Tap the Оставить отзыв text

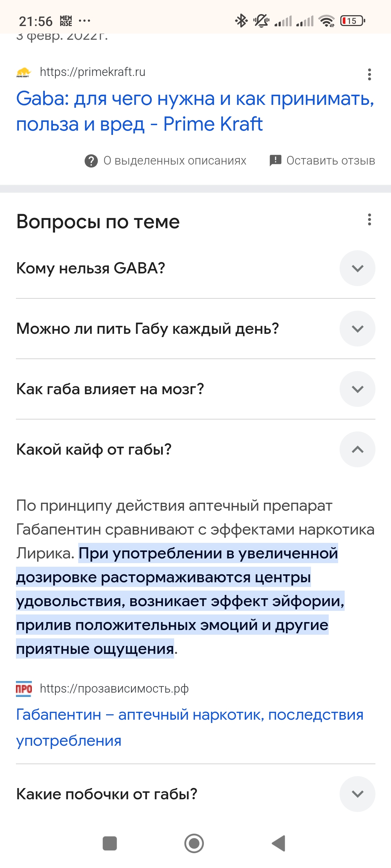click(x=331, y=161)
